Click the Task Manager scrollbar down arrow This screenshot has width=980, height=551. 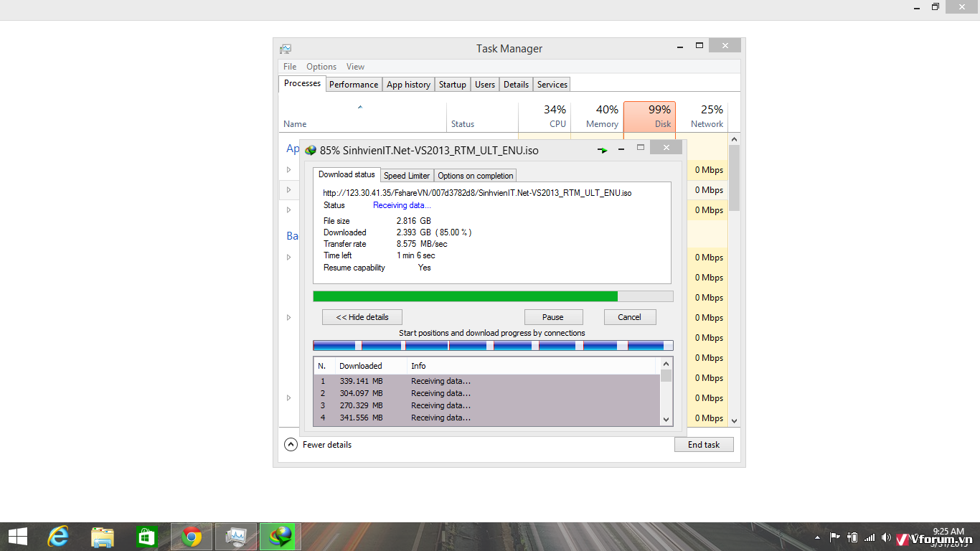click(x=734, y=421)
